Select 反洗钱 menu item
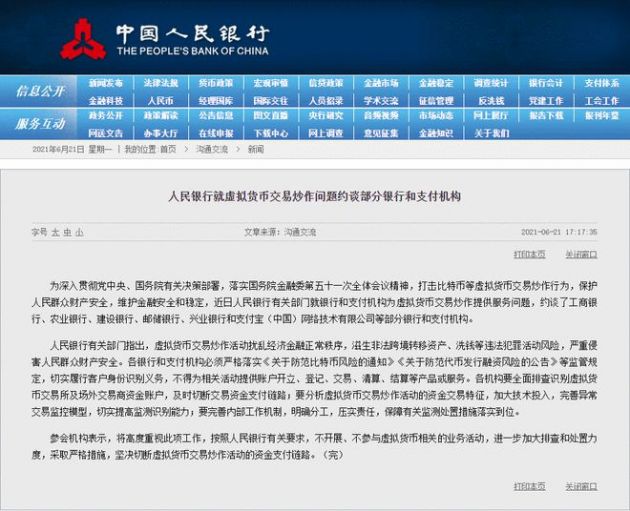This screenshot has height=511, width=630. pos(491,100)
